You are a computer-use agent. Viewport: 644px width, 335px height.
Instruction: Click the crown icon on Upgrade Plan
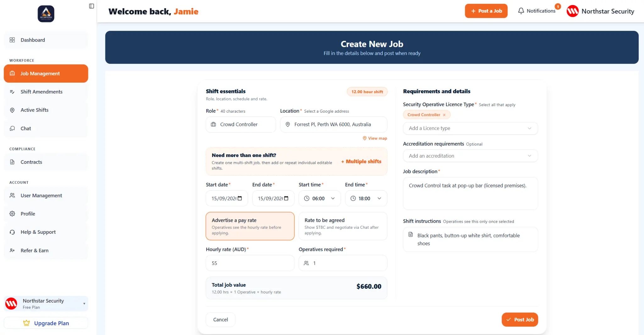(26, 323)
